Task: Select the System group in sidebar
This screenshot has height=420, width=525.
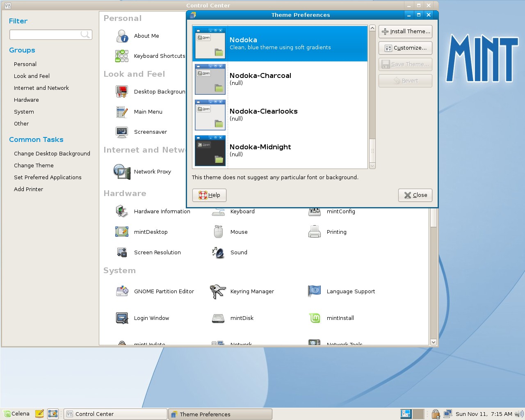Action: [24, 112]
